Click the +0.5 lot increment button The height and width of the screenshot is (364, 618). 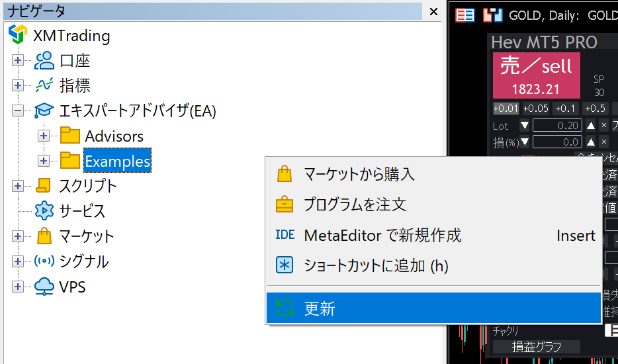(595, 108)
